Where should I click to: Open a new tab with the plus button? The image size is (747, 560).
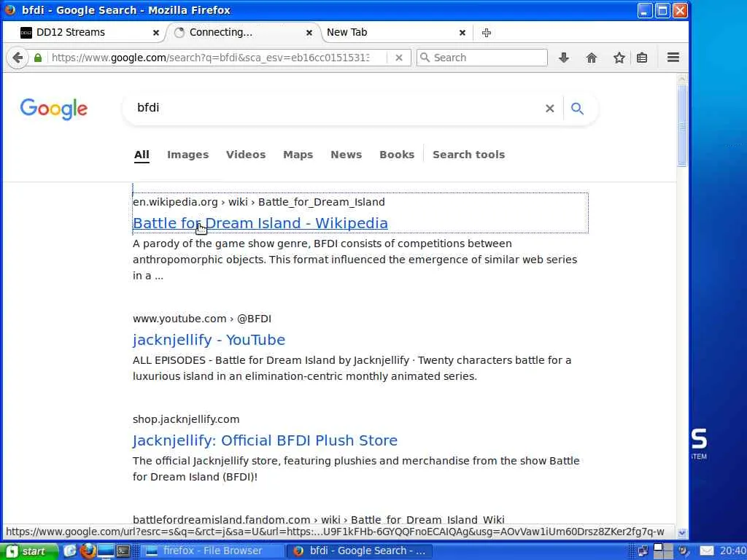point(487,32)
